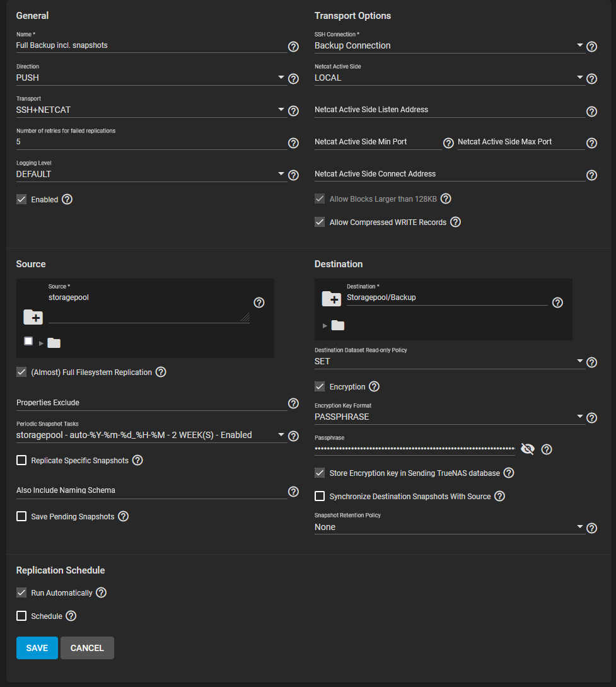Viewport: 616px width, 687px height.
Task: Open Source dataset folder browse icon
Action: click(33, 316)
